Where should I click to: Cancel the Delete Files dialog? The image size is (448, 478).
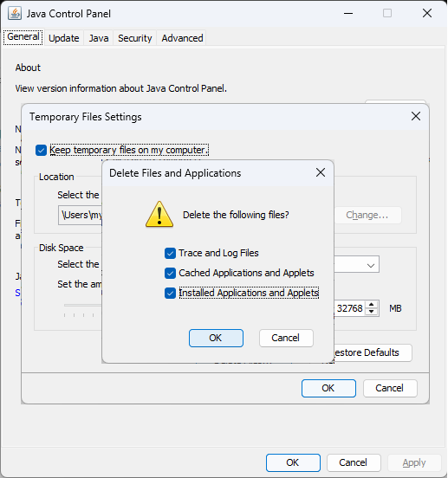286,338
